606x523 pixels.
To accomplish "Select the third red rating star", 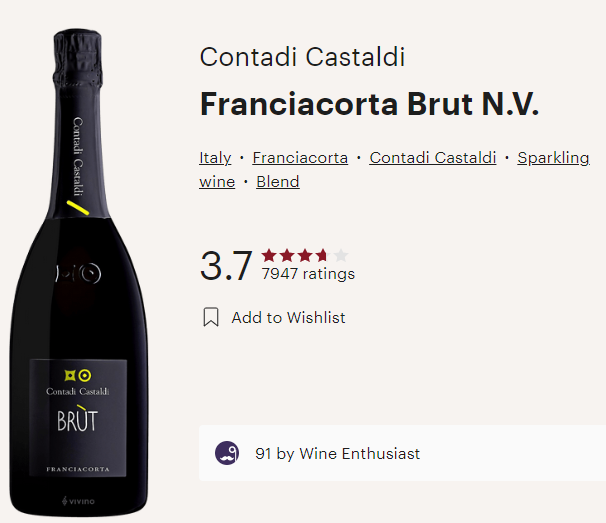I will [305, 256].
